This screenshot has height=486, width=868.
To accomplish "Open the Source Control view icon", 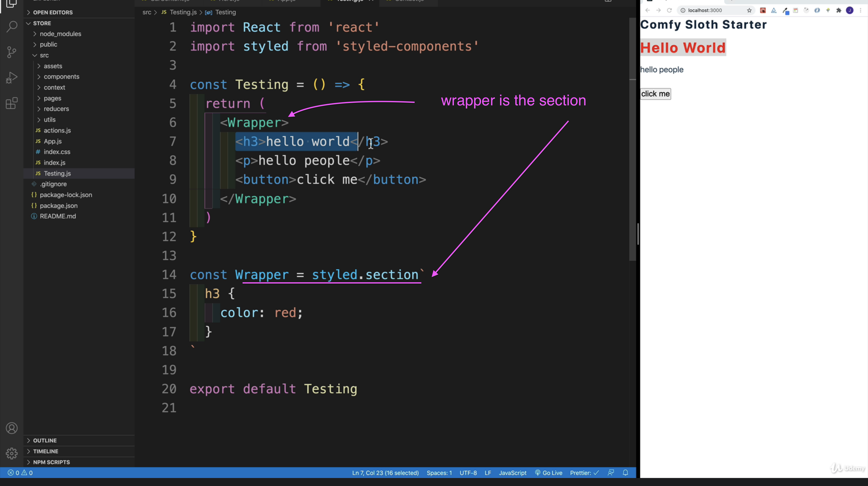I will [x=12, y=52].
